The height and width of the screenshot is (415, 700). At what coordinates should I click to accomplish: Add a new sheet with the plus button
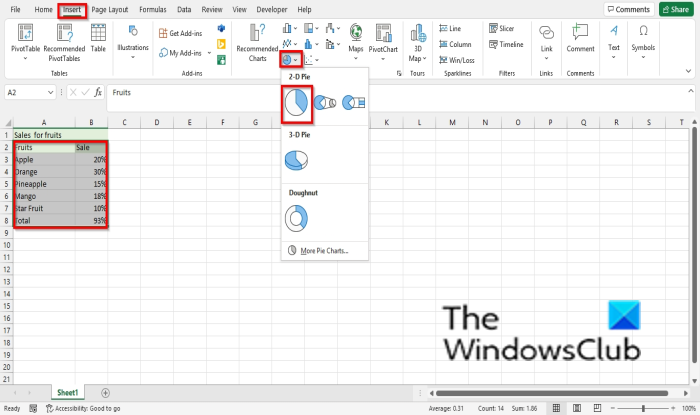105,393
